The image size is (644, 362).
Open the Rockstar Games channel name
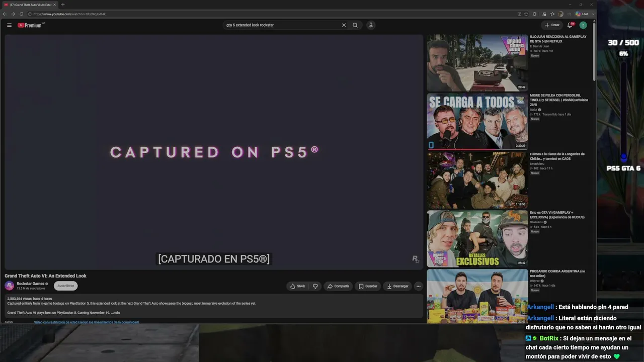(x=31, y=284)
